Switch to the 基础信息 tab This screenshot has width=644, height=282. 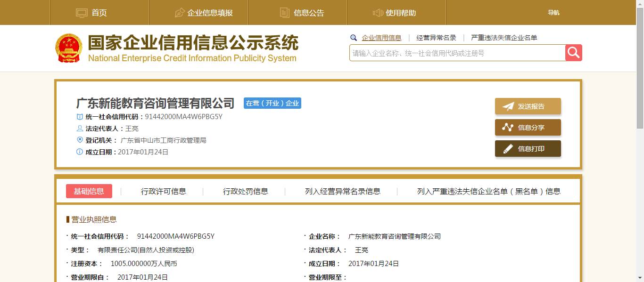tap(89, 191)
